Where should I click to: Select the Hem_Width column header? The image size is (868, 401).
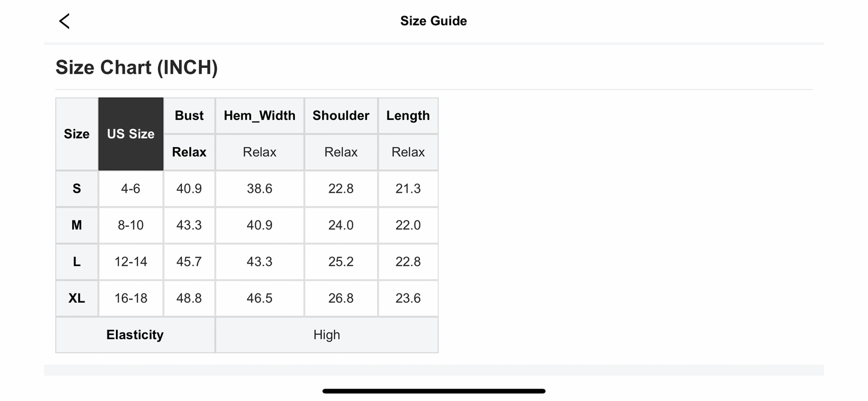click(259, 116)
